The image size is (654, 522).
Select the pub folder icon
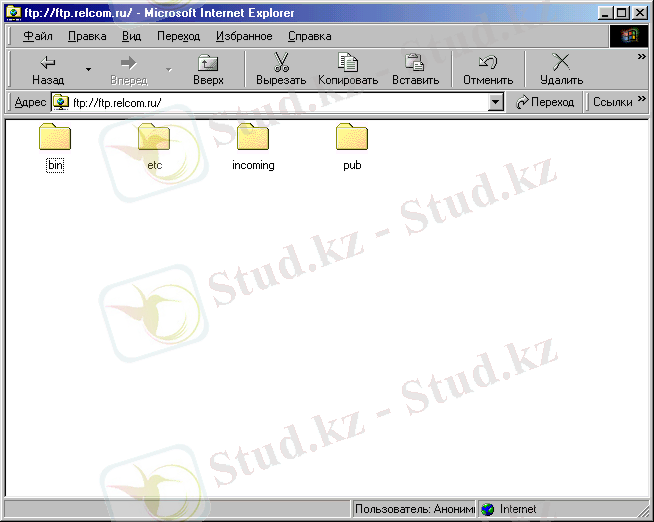pyautogui.click(x=352, y=137)
